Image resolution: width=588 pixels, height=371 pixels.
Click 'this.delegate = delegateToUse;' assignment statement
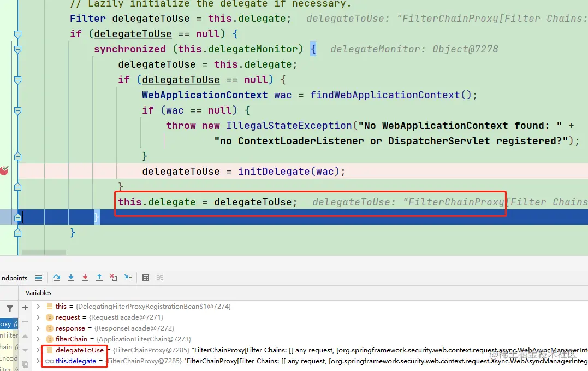pos(208,202)
